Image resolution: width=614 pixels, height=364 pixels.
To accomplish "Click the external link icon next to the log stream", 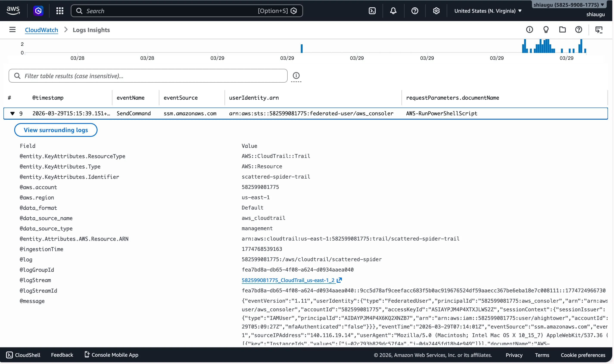I will click(x=339, y=280).
